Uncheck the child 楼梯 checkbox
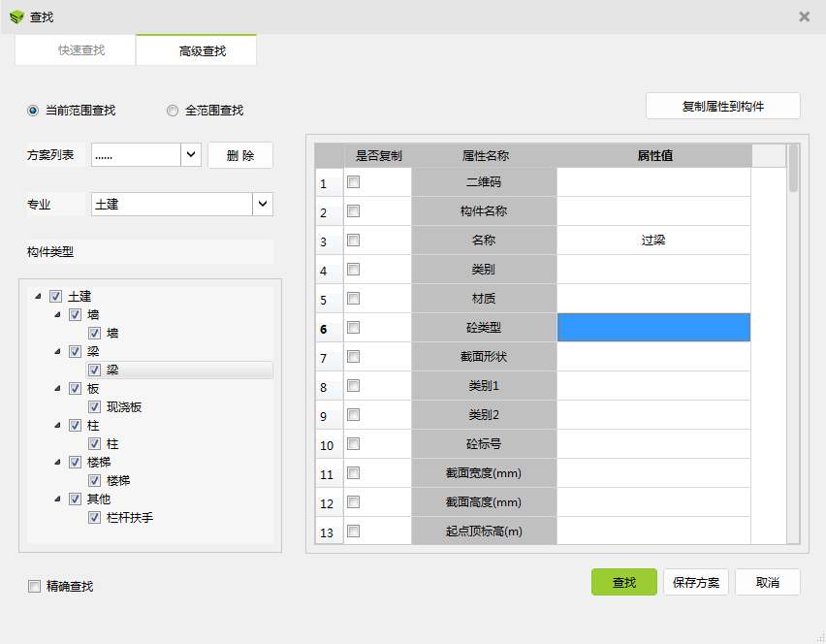 (94, 481)
